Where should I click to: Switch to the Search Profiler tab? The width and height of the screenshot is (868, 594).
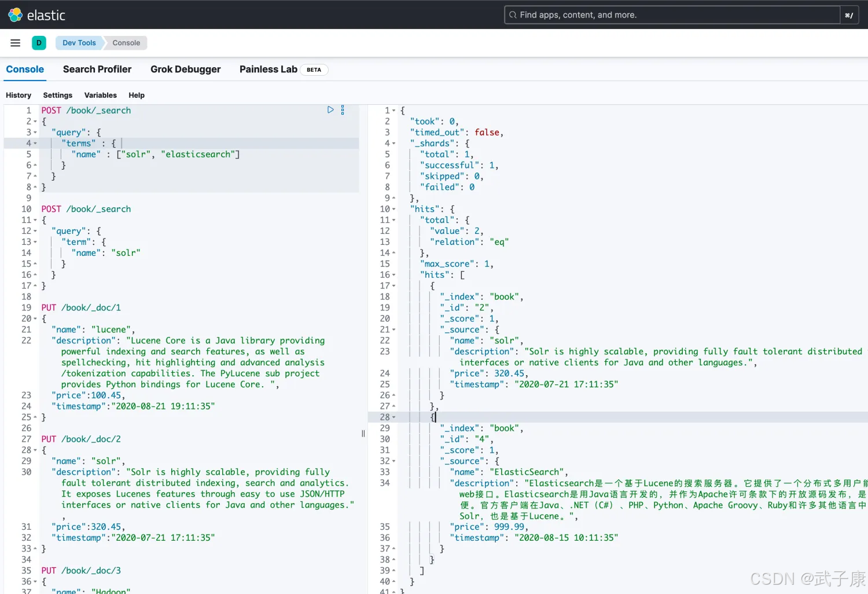[x=97, y=69]
